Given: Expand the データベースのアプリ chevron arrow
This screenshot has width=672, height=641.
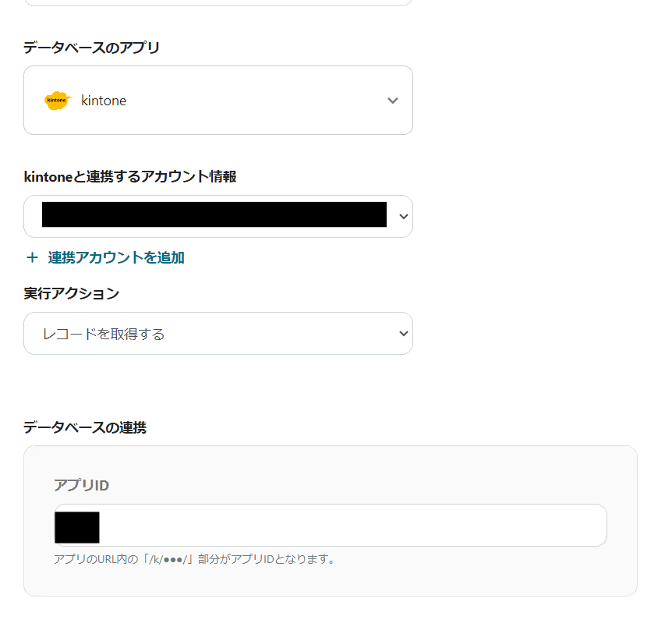Looking at the screenshot, I should [393, 101].
